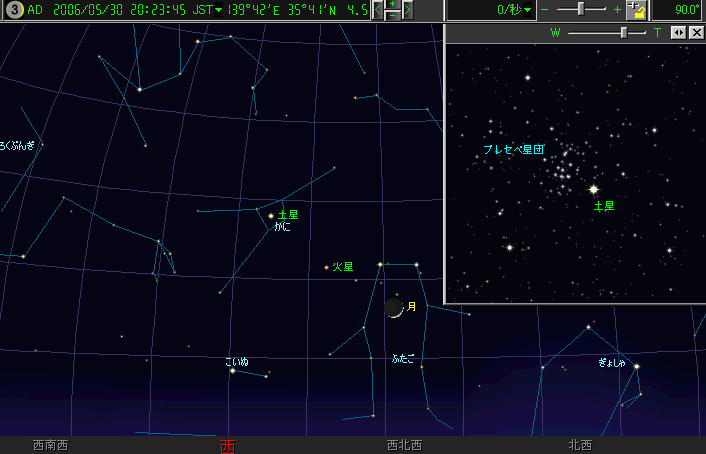
Task: Click the step-back left arrow button
Action: coord(377,10)
